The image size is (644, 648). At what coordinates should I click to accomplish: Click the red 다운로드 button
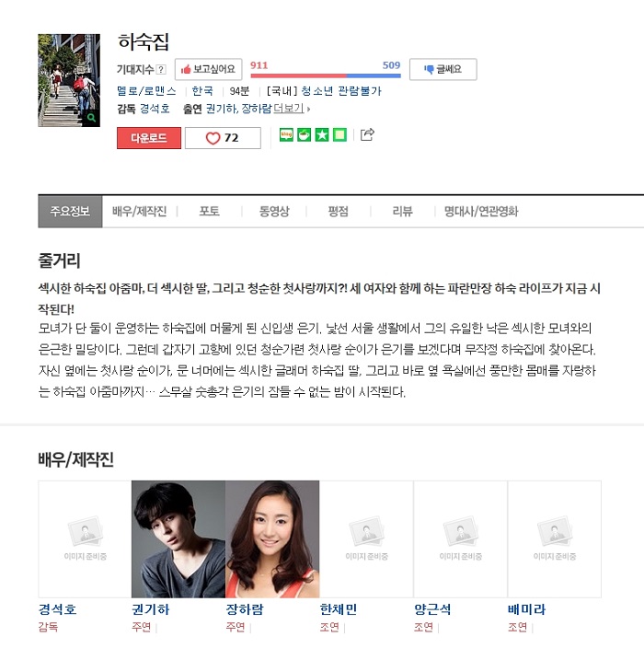click(149, 138)
